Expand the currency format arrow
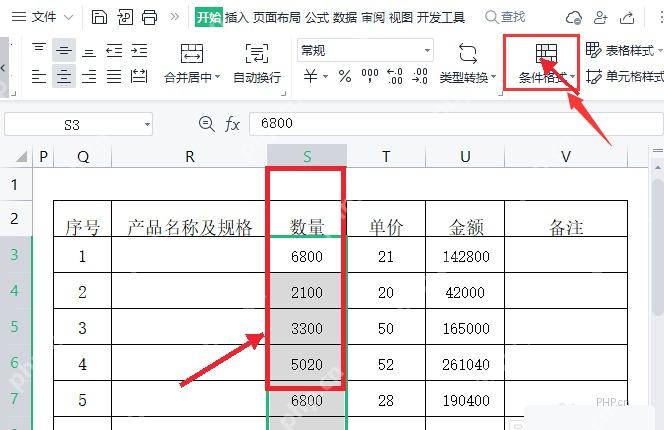The height and width of the screenshot is (430, 664). [326, 77]
